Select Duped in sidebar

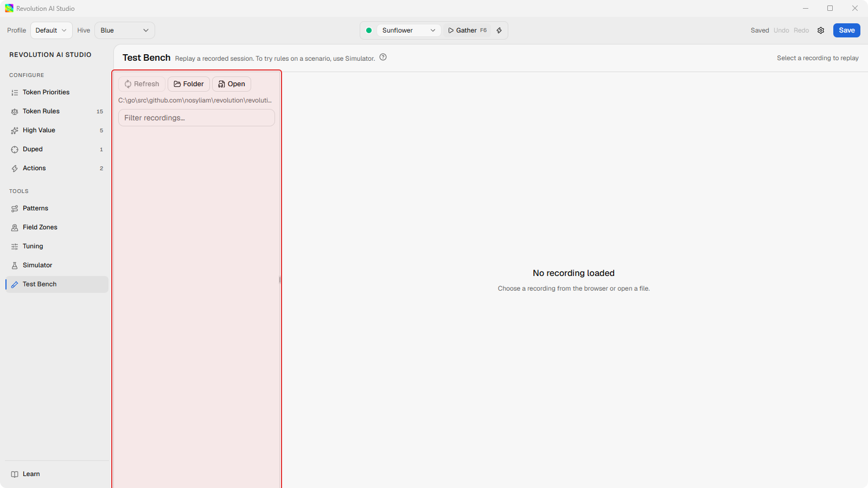tap(56, 149)
